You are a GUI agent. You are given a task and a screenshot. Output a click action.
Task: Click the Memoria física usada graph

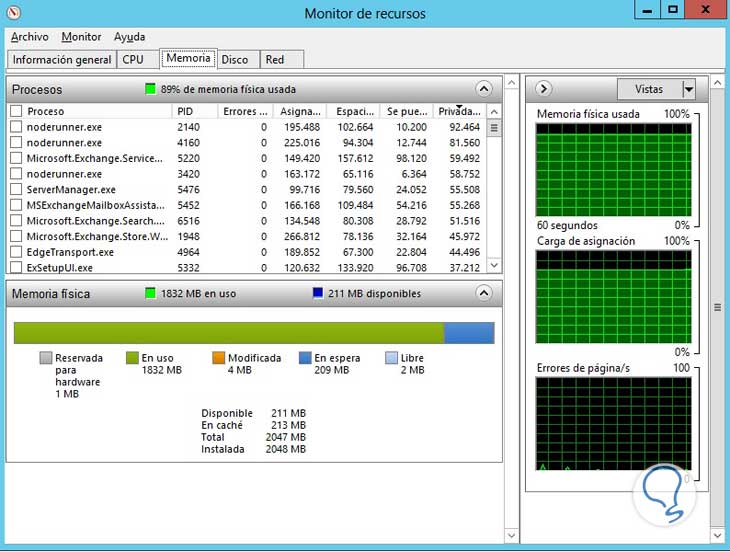pos(614,170)
